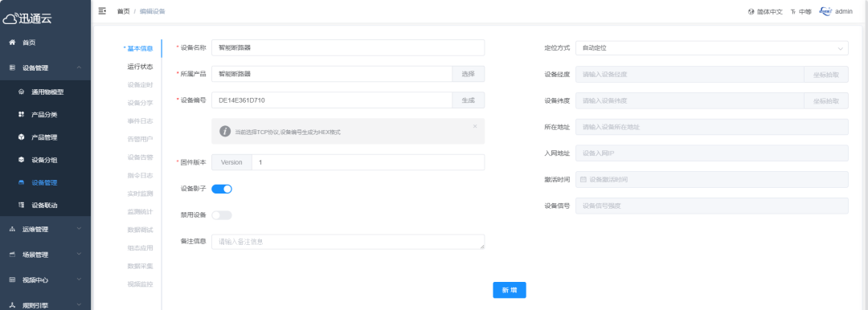Expand the 视频中心 chevron

79,279
